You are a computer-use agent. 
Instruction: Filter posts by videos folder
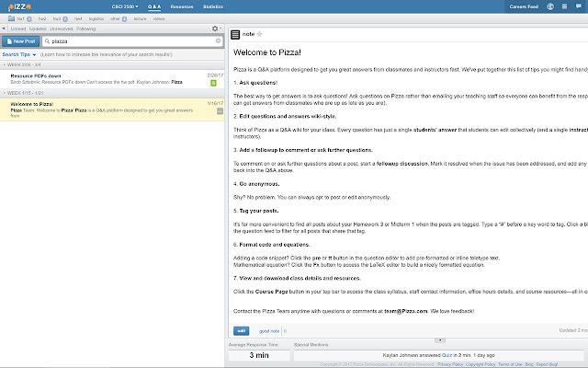(x=159, y=18)
